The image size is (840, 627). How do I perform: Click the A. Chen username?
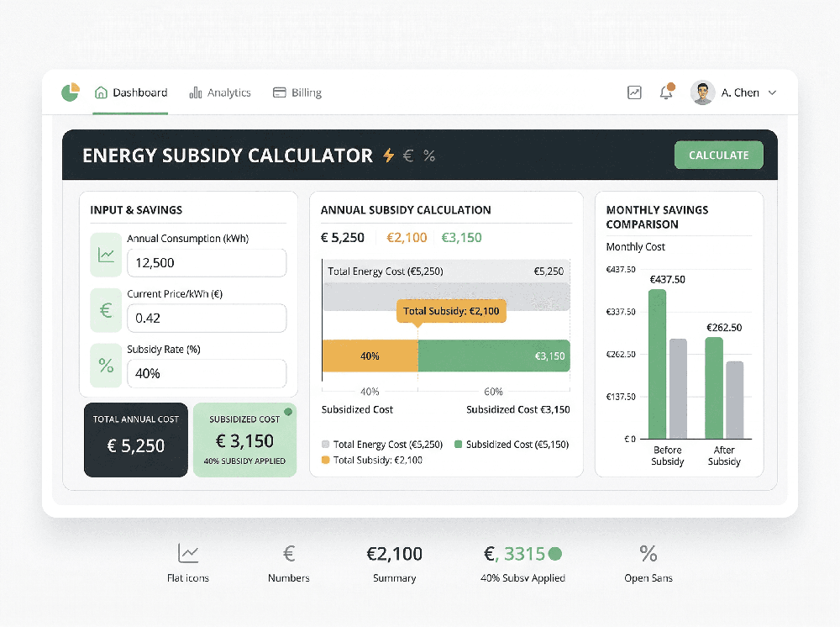click(x=740, y=92)
